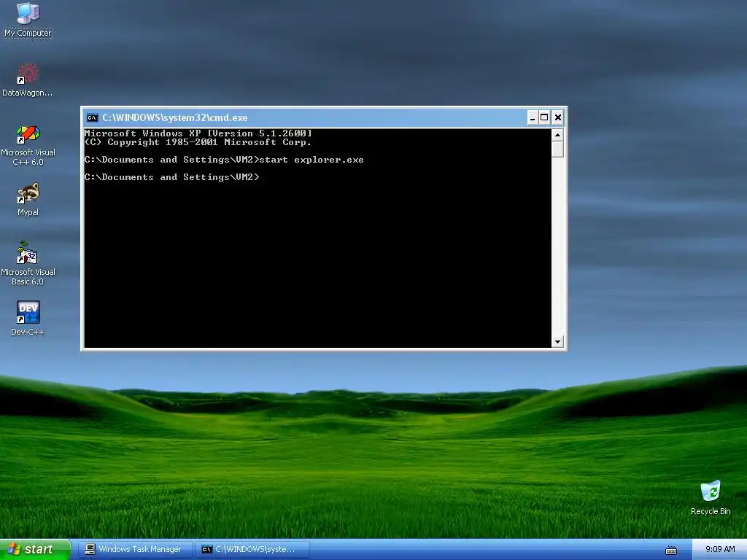Select the Microsoft Visual C++ 6.0 shortcut
747x560 pixels.
coord(28,146)
